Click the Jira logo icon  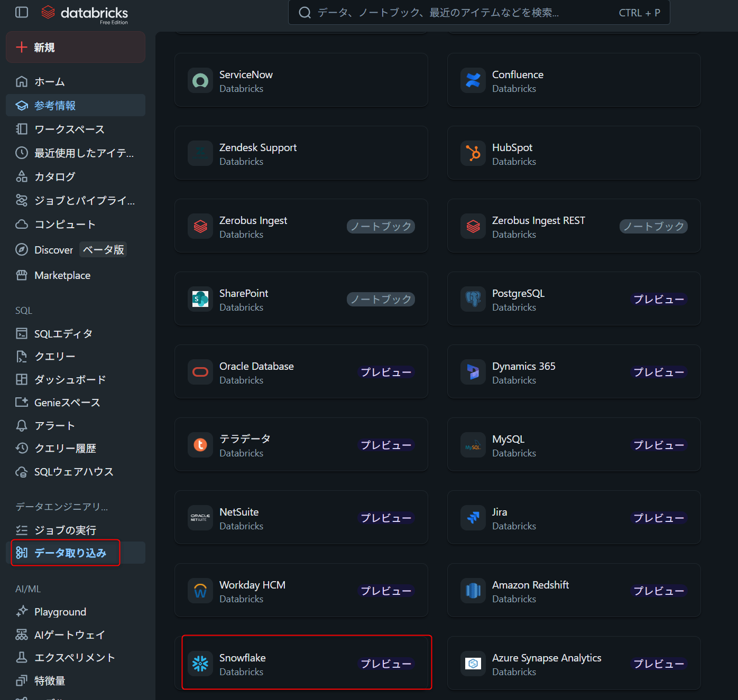coord(473,518)
